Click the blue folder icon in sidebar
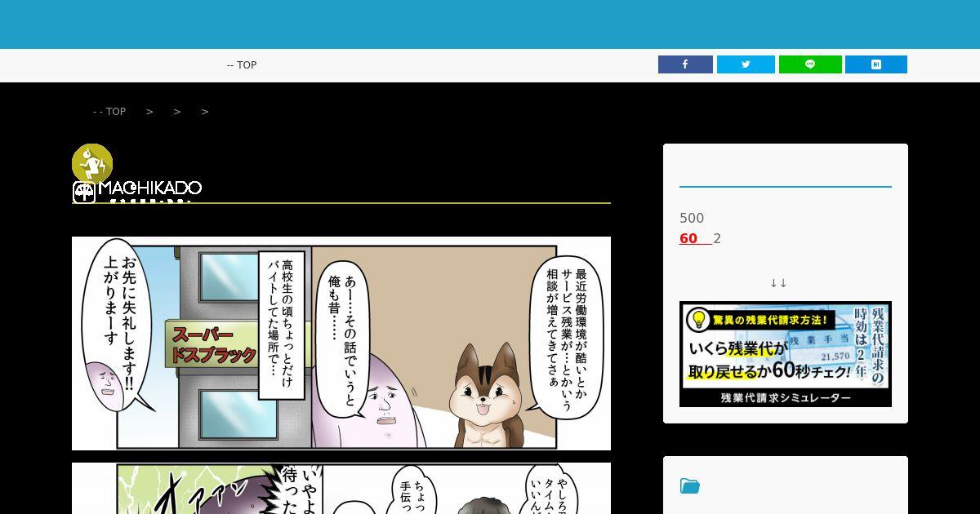Screen dimensions: 980x514 point(690,486)
